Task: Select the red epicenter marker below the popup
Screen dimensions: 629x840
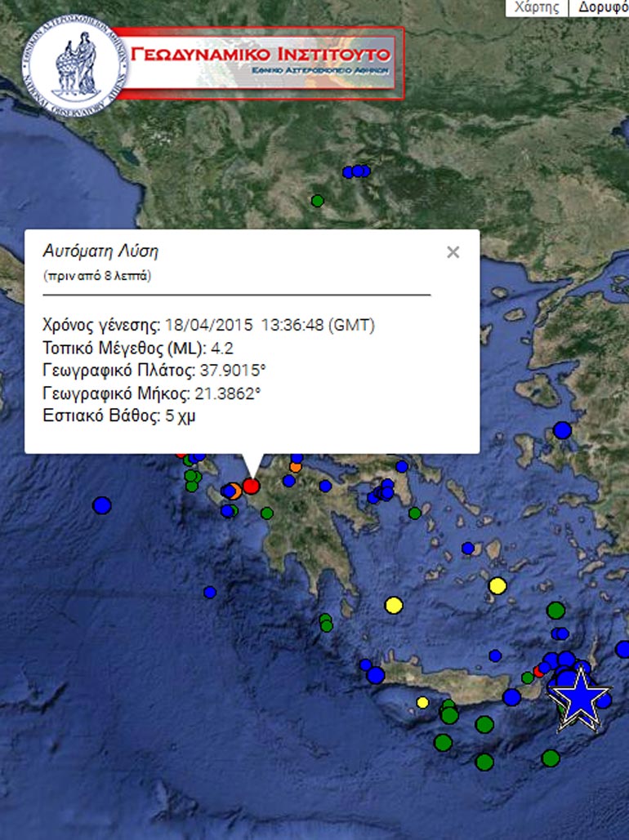Action: point(251,486)
